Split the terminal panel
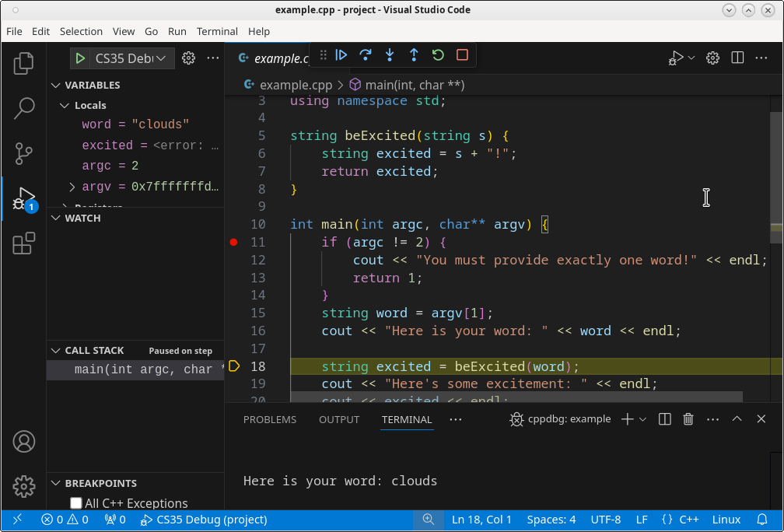Screen dimensions: 784x532 (x=664, y=419)
